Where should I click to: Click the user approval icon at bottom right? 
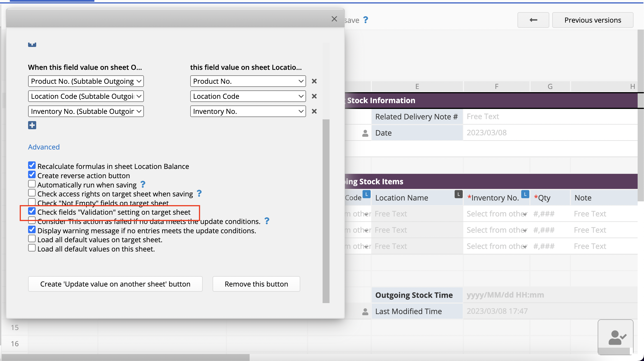coord(615,337)
